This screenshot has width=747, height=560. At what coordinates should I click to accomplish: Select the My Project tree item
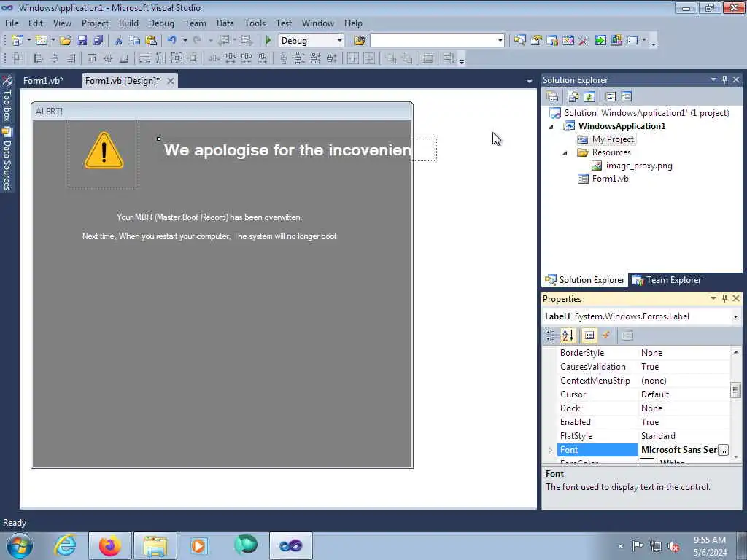[x=613, y=139]
